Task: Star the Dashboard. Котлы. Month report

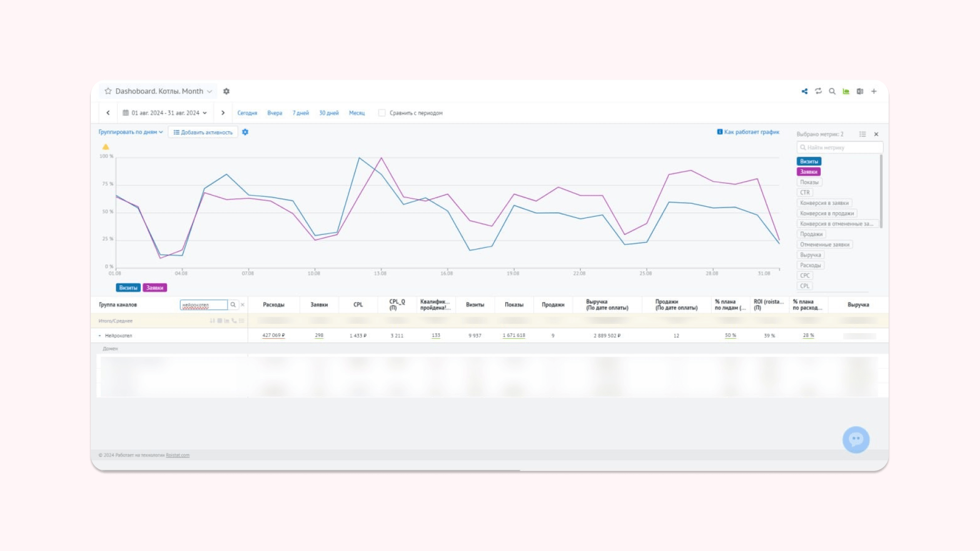Action: 108,91
